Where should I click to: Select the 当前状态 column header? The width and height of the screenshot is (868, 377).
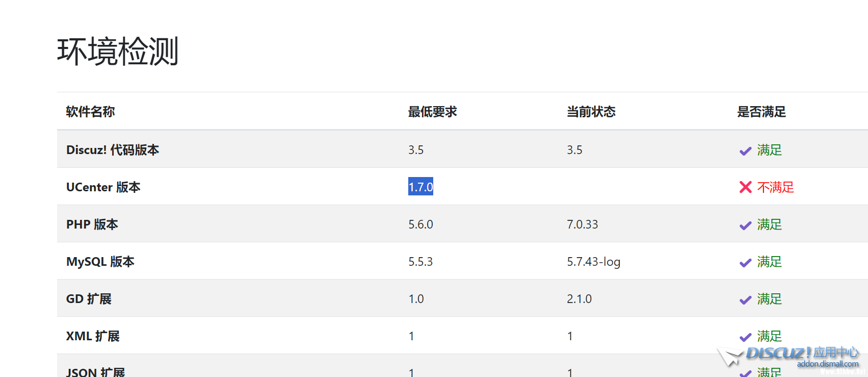(591, 112)
